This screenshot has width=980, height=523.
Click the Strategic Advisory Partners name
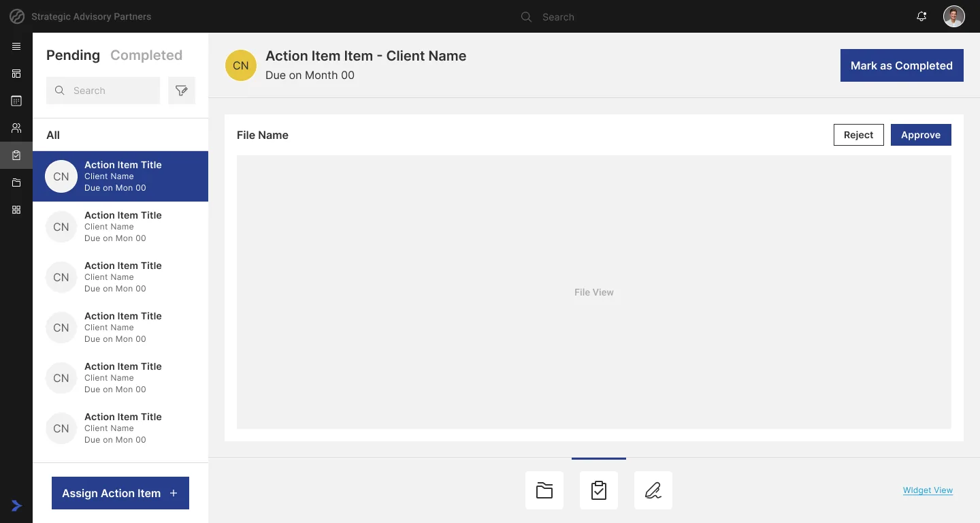tap(91, 16)
